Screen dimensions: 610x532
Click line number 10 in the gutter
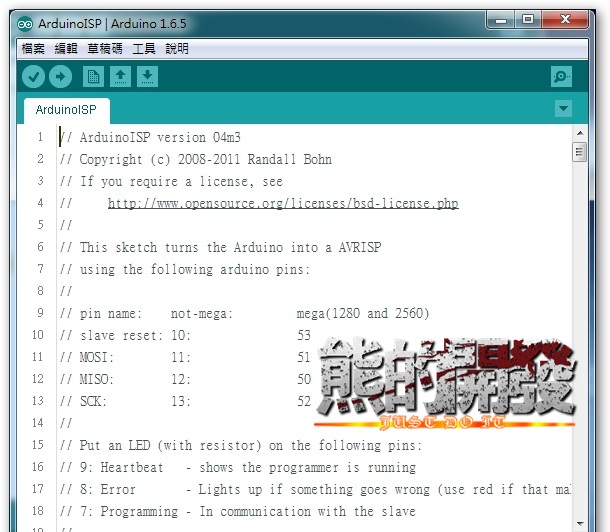38,335
